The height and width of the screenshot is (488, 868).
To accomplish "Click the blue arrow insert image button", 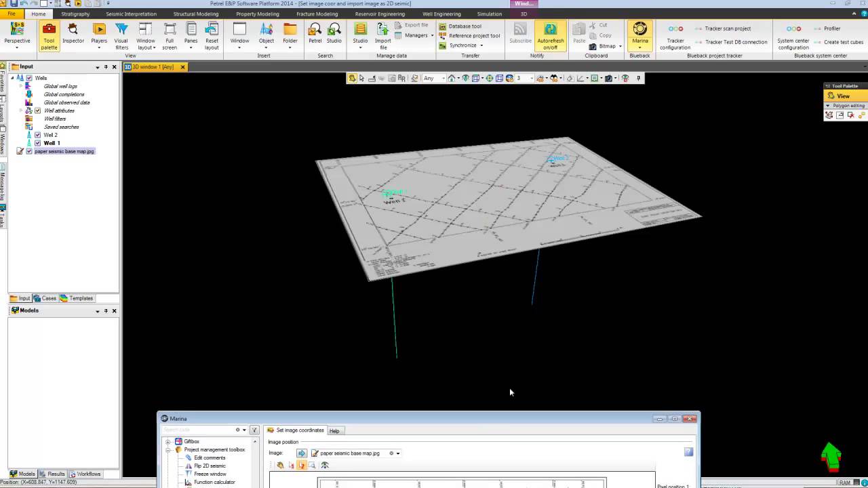I will point(302,453).
